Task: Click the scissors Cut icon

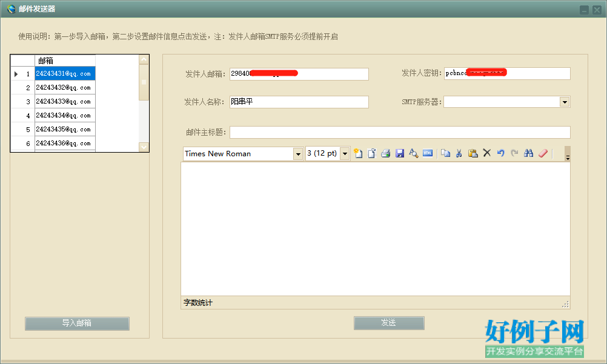Action: (x=459, y=153)
